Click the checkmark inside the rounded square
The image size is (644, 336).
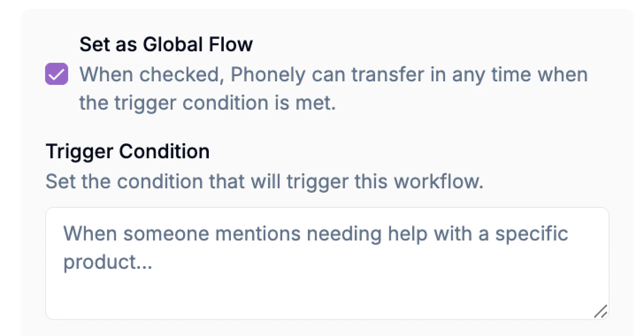(x=56, y=73)
